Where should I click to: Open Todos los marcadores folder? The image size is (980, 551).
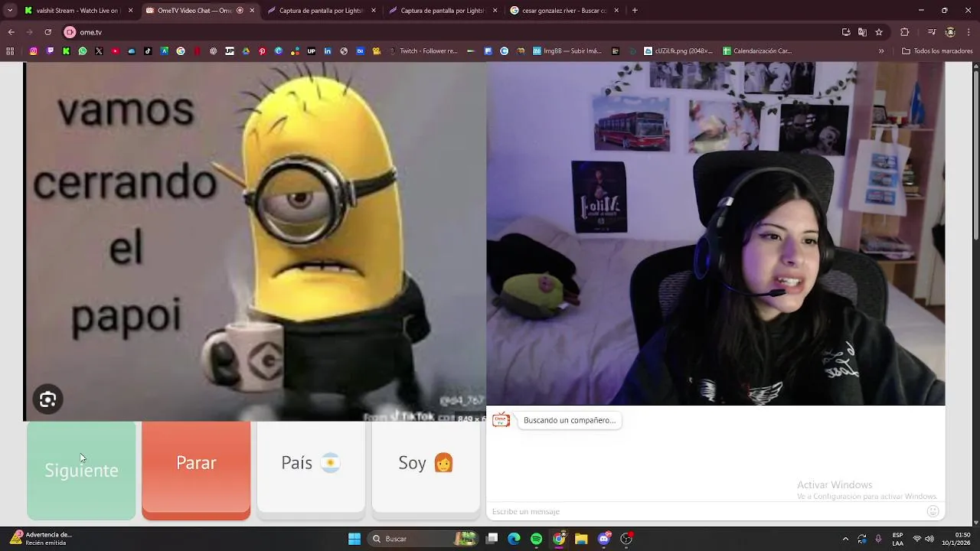tap(937, 51)
